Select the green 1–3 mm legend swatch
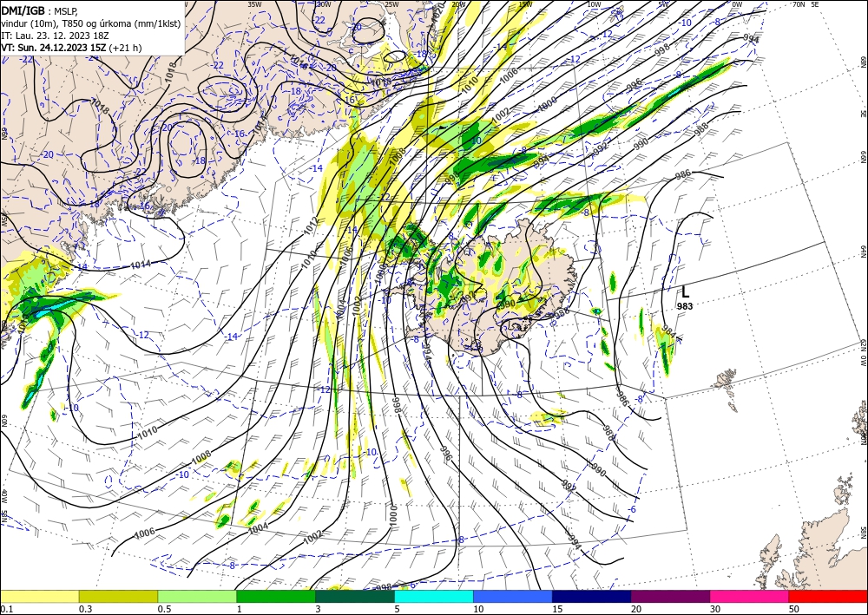Screen dimensions: 868x615 276,596
